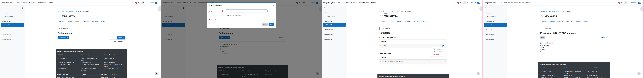Open course index kebab menu on Templates page

pyautogui.click(x=344, y=8)
